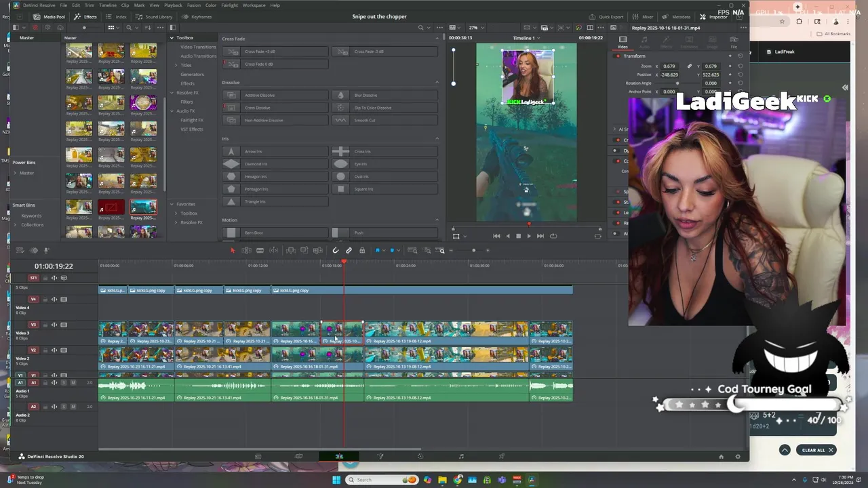
Task: Open the Timeline 1 name dropdown
Action: 526,38
